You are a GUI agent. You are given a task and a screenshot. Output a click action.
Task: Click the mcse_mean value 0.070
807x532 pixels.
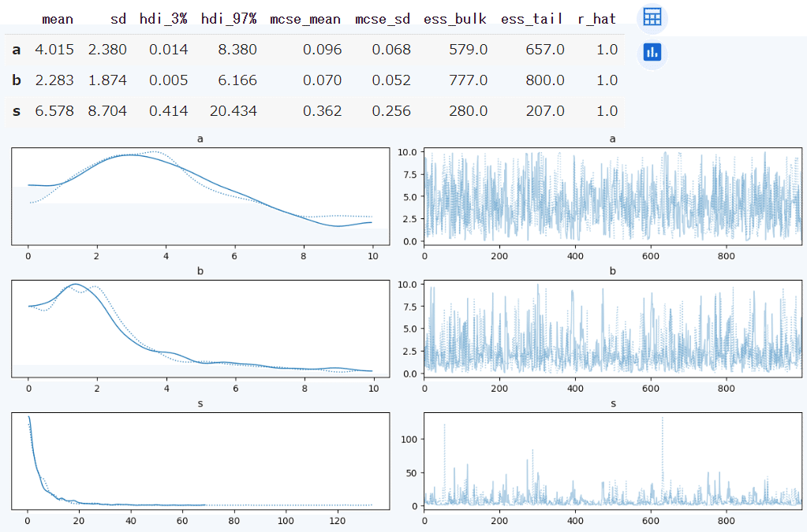(x=322, y=80)
